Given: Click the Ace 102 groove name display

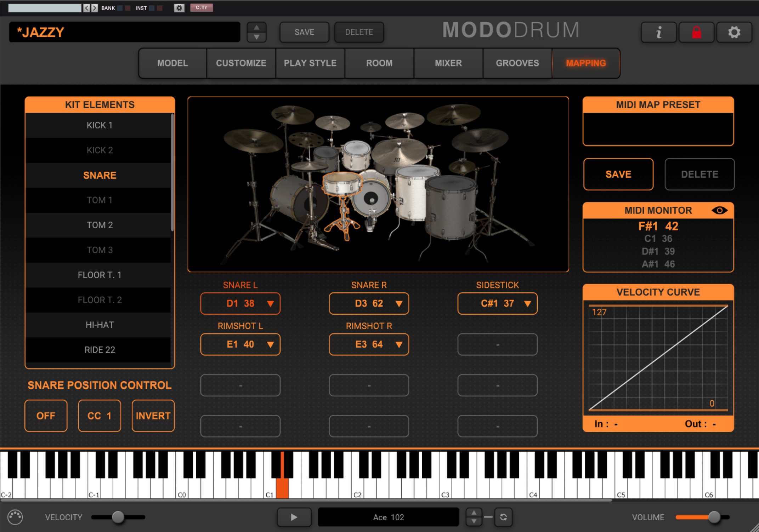Looking at the screenshot, I should (x=389, y=517).
